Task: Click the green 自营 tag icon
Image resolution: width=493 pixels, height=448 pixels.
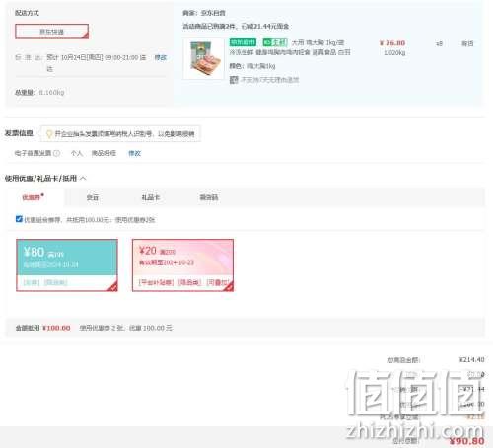Action: tap(275, 42)
